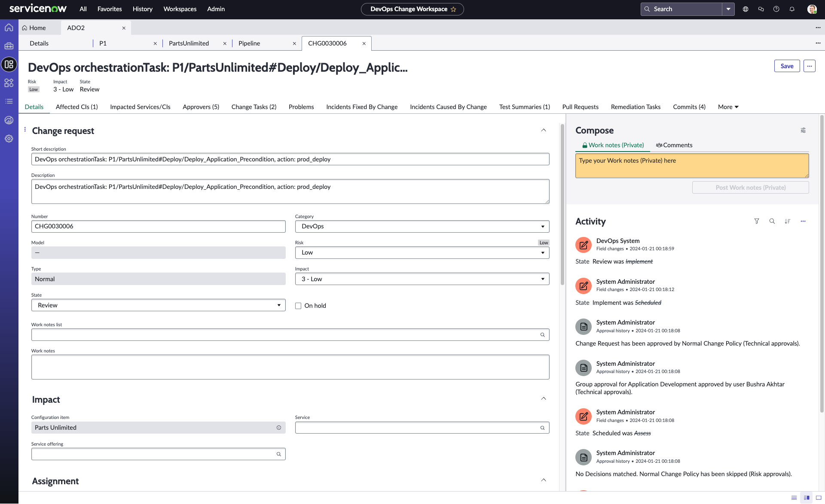
Task: Click the home icon in the left sidebar
Action: 9,27
